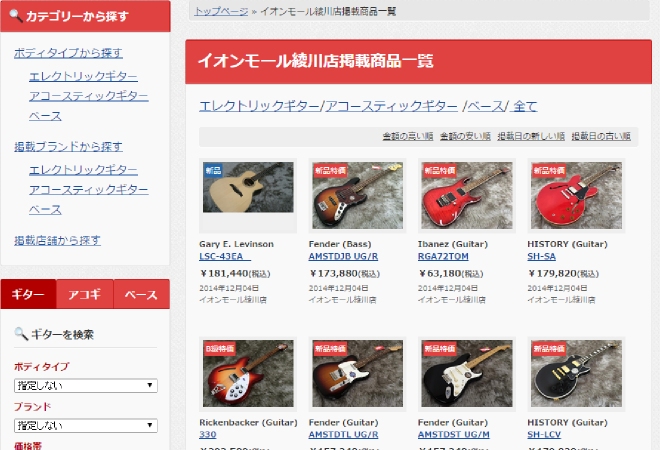This screenshot has width=660, height=450.
Task: Open the LSC-43EA product link
Action: click(224, 256)
